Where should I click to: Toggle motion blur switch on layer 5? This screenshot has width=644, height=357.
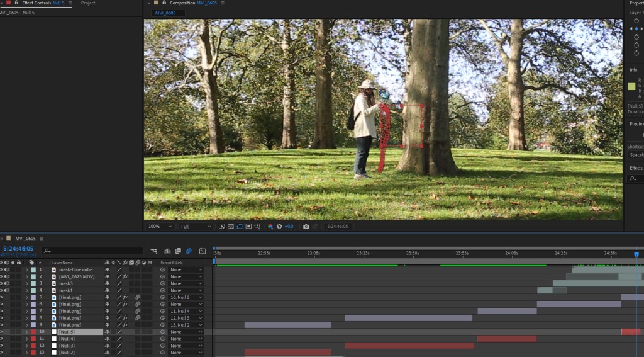(x=138, y=297)
